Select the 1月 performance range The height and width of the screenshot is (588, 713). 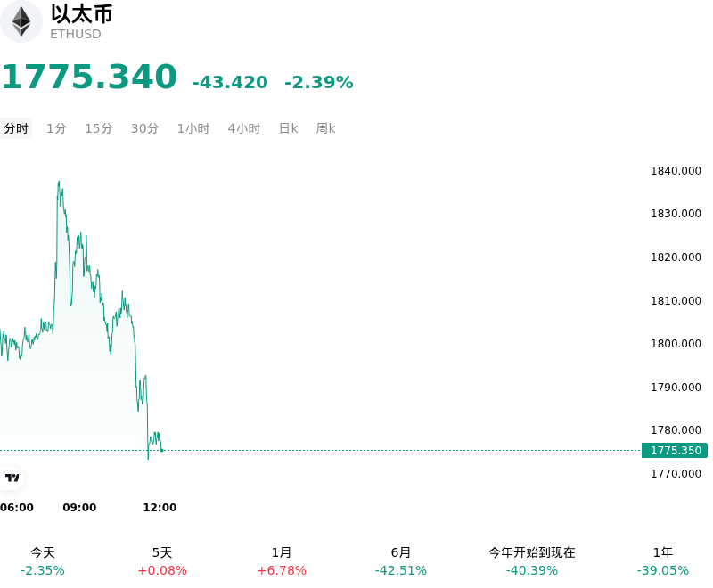click(282, 561)
